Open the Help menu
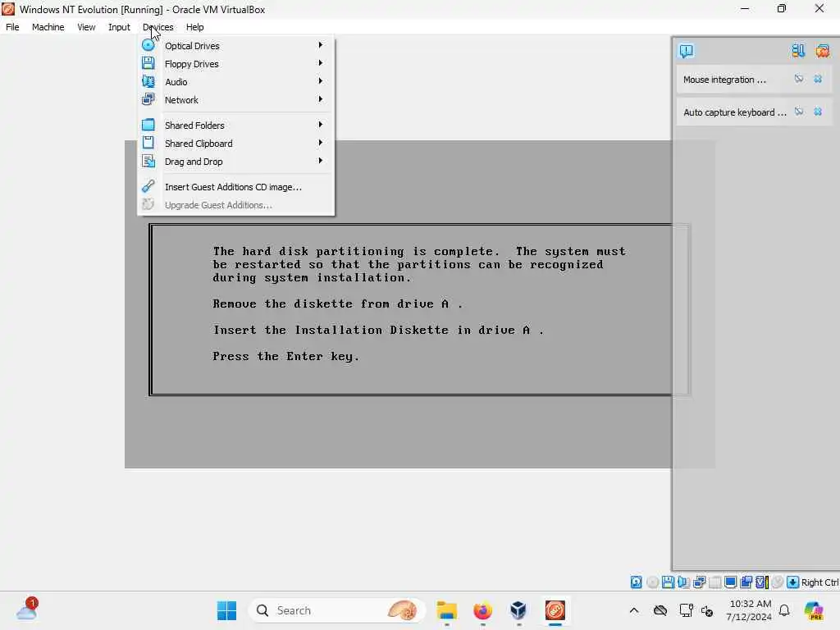The image size is (840, 630). [195, 27]
